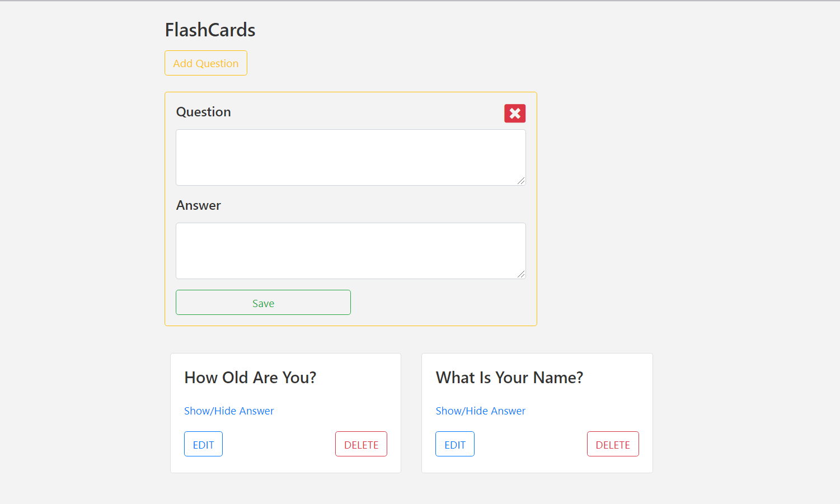Click the resize handle of the Answer textarea
Image resolution: width=840 pixels, height=504 pixels.
(x=522, y=274)
